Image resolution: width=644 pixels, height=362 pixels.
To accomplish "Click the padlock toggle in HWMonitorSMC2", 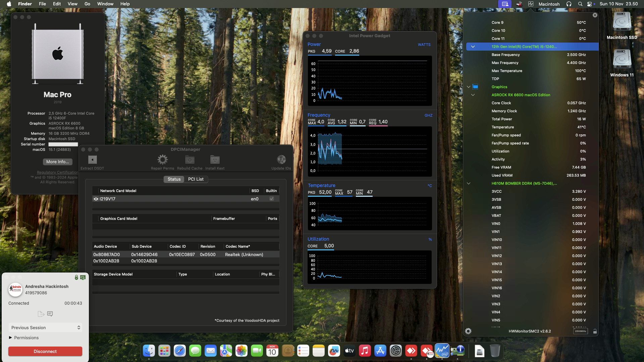I will pos(595,331).
